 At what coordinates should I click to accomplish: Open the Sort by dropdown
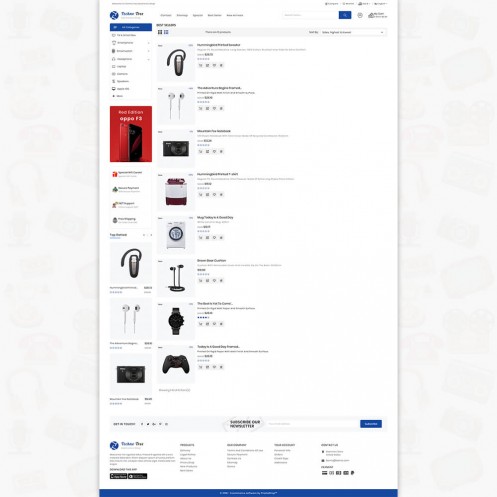pos(352,32)
